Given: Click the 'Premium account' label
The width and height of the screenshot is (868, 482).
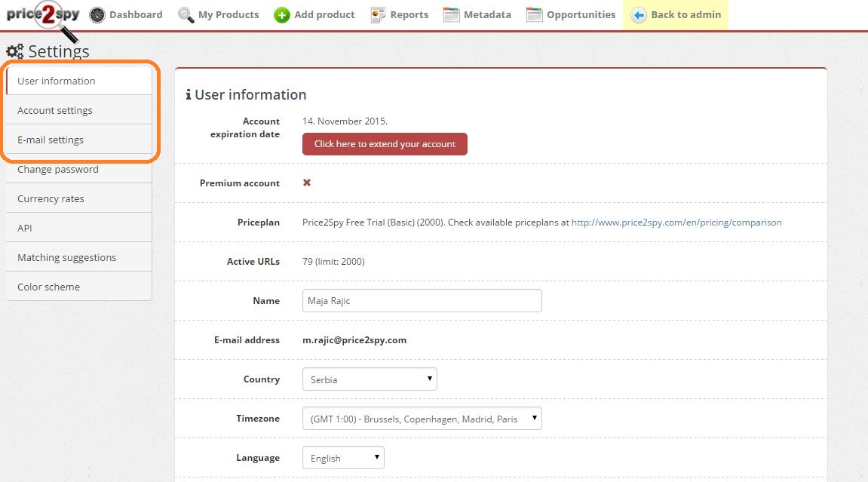Looking at the screenshot, I should (x=240, y=183).
